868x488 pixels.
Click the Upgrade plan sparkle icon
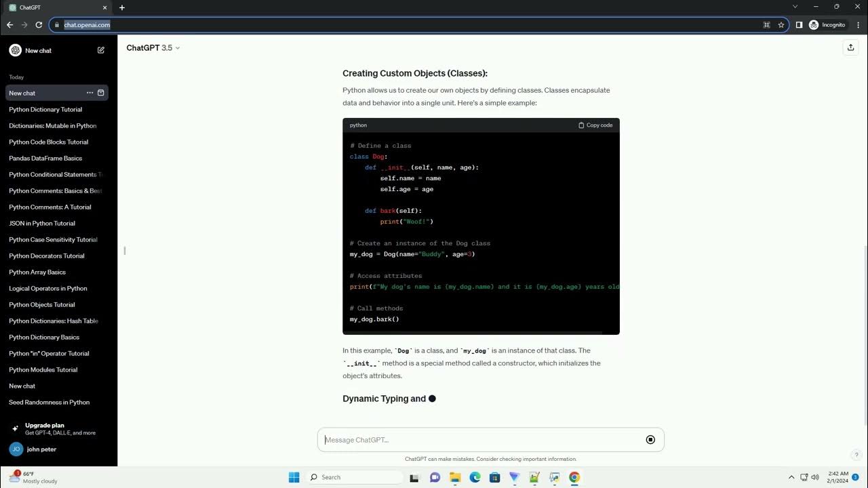15,429
